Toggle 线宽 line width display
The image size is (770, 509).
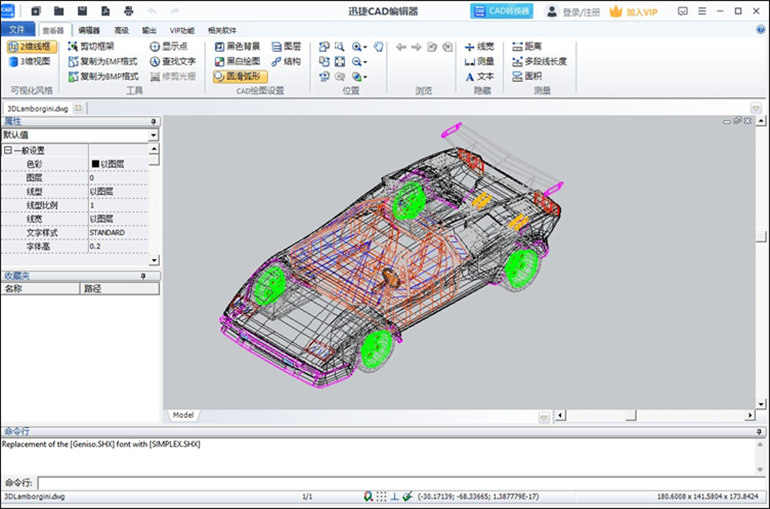point(479,47)
